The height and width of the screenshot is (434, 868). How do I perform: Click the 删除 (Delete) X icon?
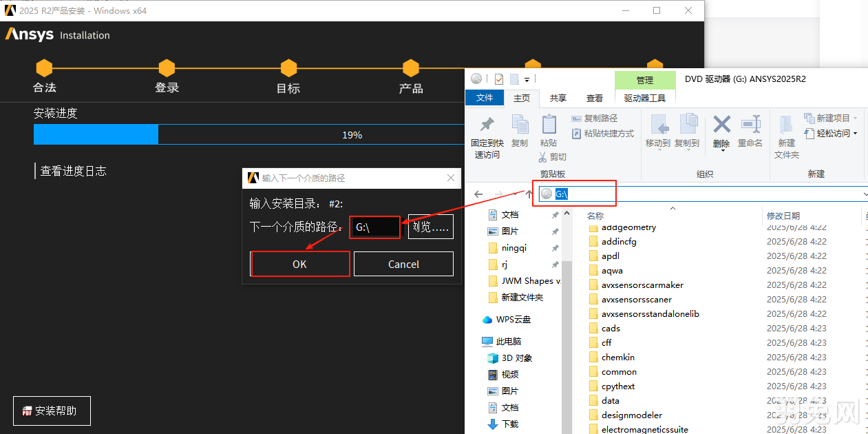click(x=722, y=125)
